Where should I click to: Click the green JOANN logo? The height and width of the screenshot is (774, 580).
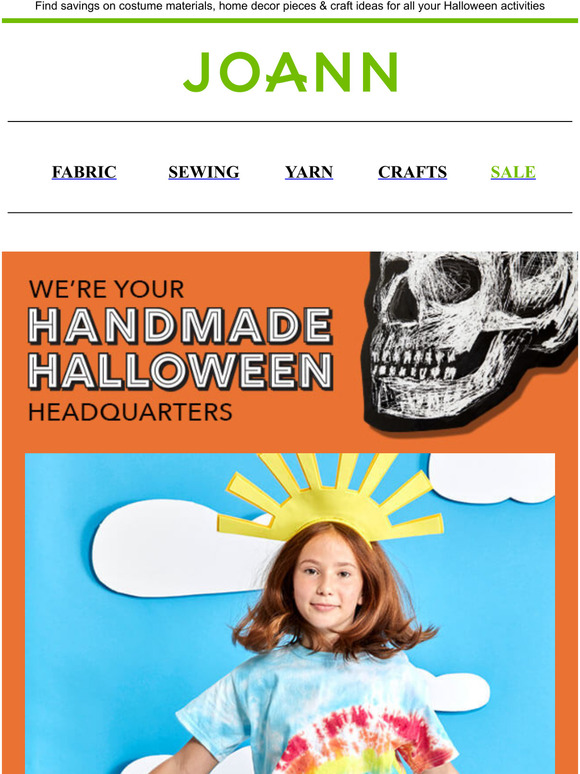(x=290, y=72)
